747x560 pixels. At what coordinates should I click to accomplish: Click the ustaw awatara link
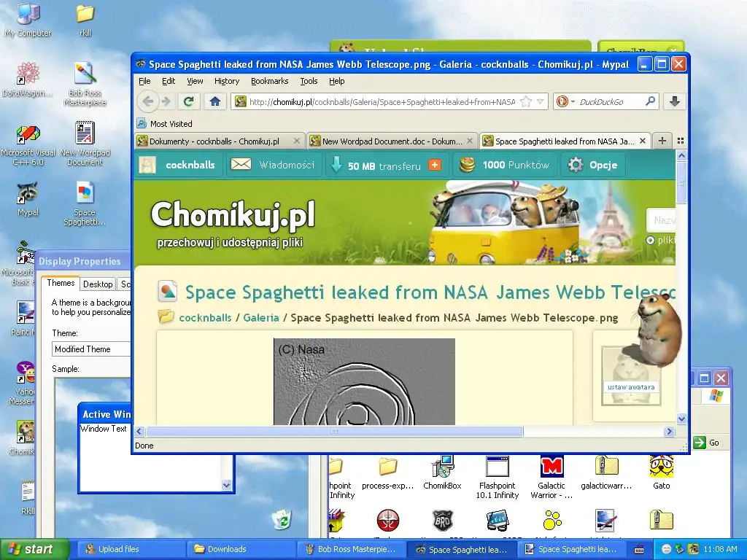pyautogui.click(x=631, y=387)
